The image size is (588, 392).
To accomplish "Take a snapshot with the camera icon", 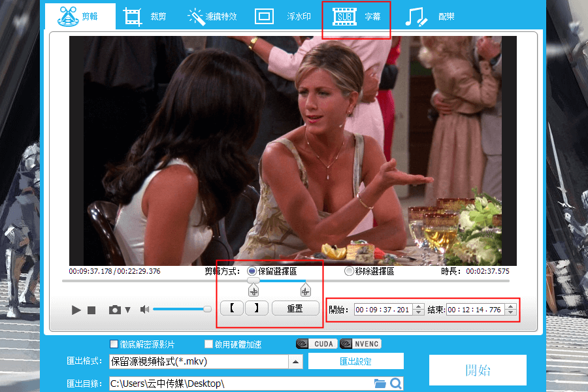I will click(x=115, y=310).
